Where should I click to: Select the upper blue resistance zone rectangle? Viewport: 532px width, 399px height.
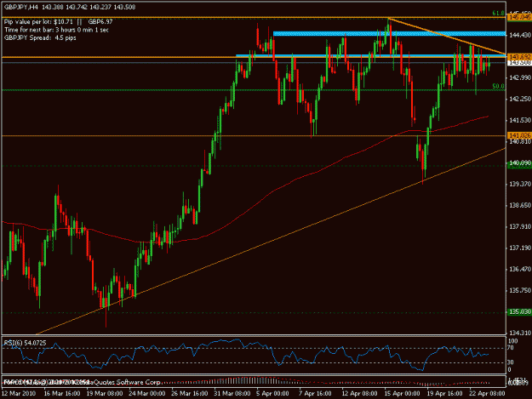(x=389, y=33)
